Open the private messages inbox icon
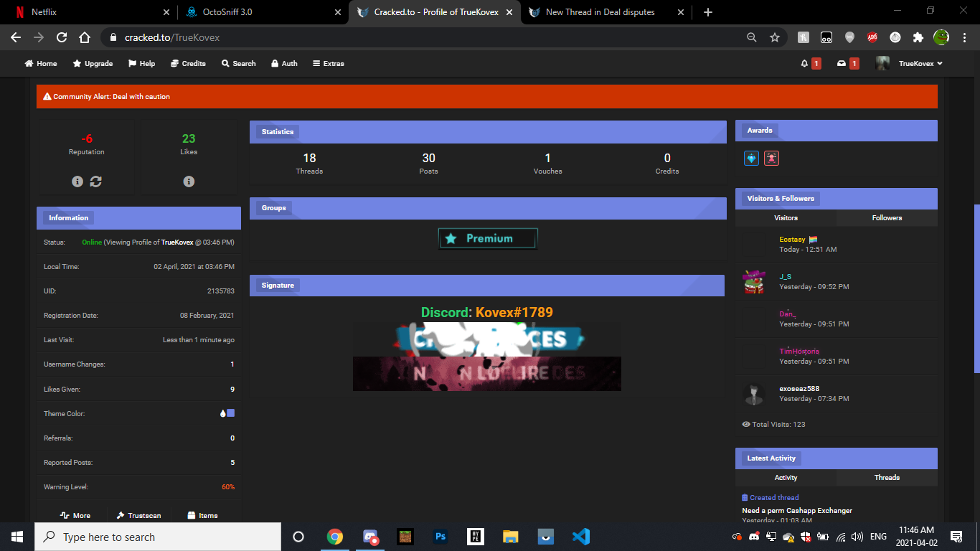The width and height of the screenshot is (980, 551). coord(842,63)
